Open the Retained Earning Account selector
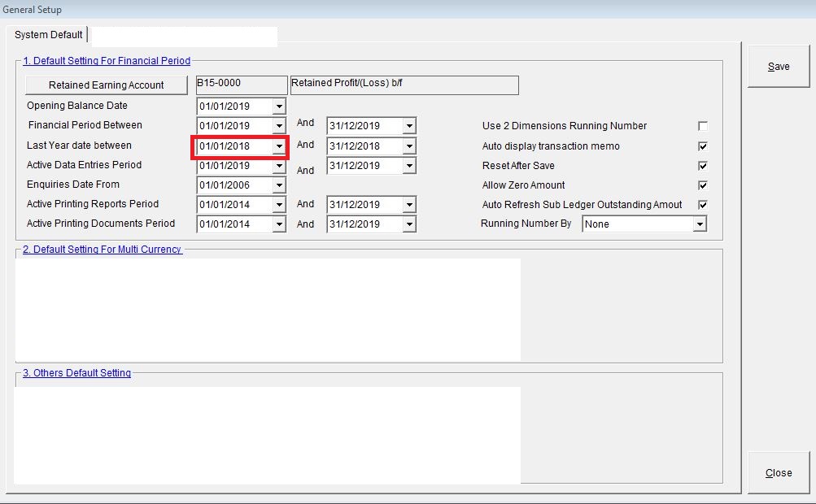The image size is (816, 504). [x=107, y=85]
